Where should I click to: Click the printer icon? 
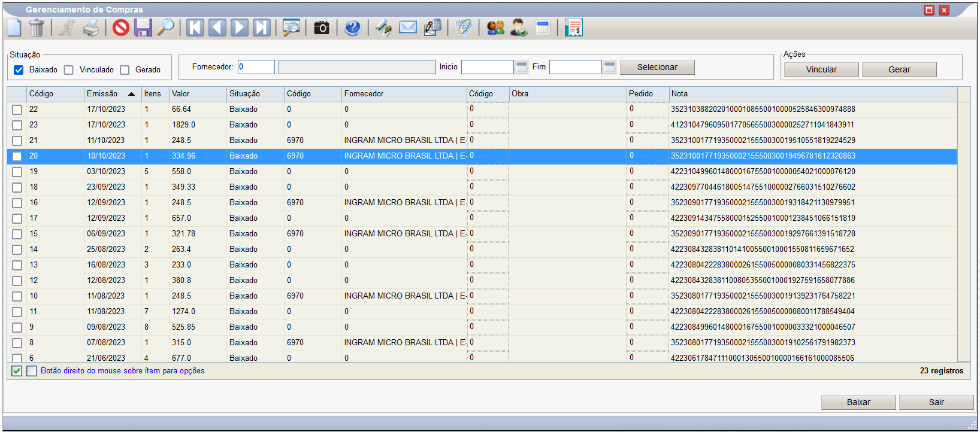[90, 28]
